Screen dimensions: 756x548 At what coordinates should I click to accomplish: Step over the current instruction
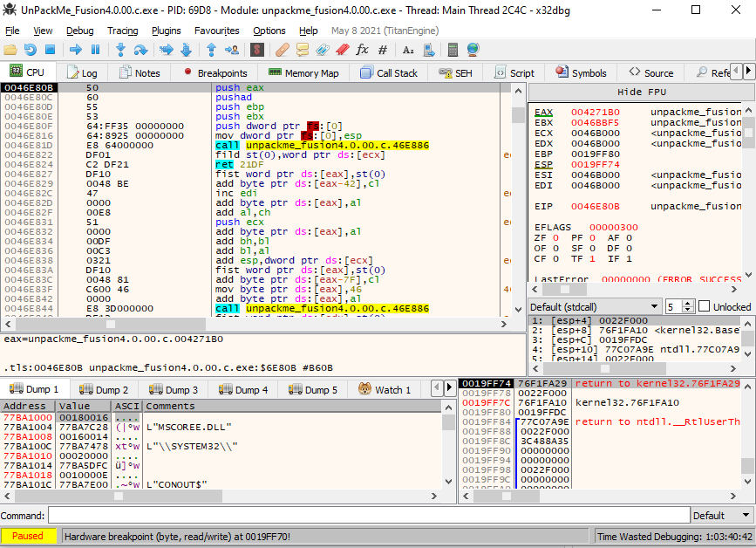point(141,50)
